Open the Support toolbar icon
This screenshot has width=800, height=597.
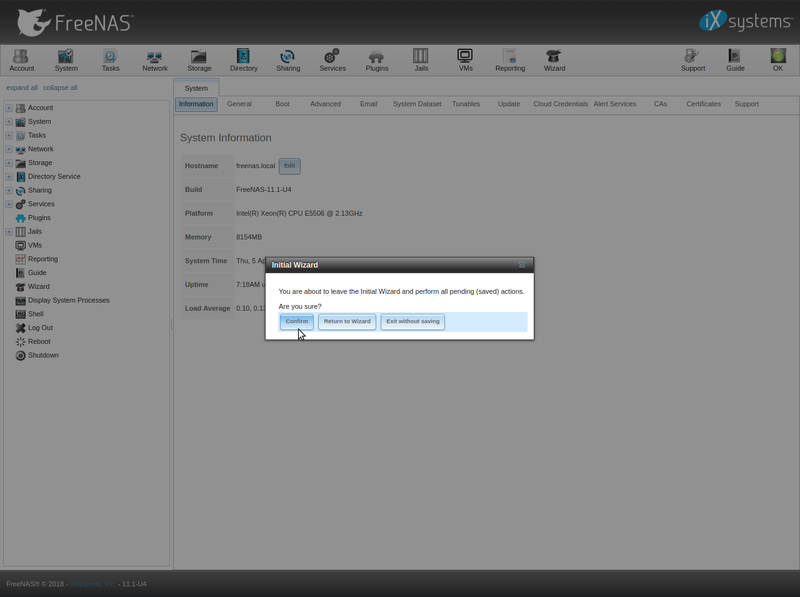click(692, 60)
